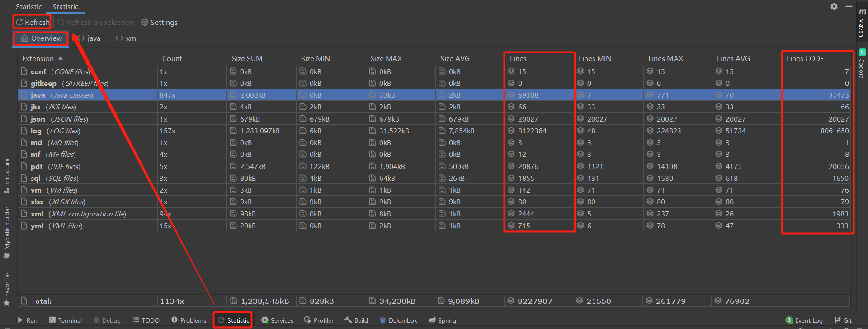Switch to the Overview tab
This screenshot has width=868, height=329.
[41, 38]
